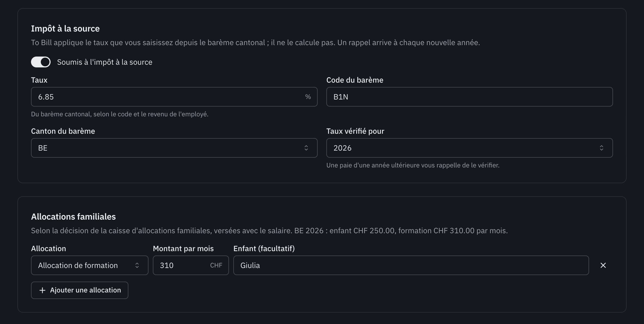Image resolution: width=644 pixels, height=324 pixels.
Task: Click the Allocations familiales heading
Action: click(73, 217)
